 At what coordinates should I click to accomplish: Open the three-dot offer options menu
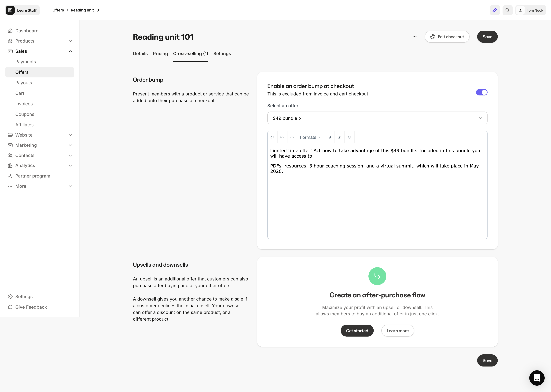(x=414, y=37)
